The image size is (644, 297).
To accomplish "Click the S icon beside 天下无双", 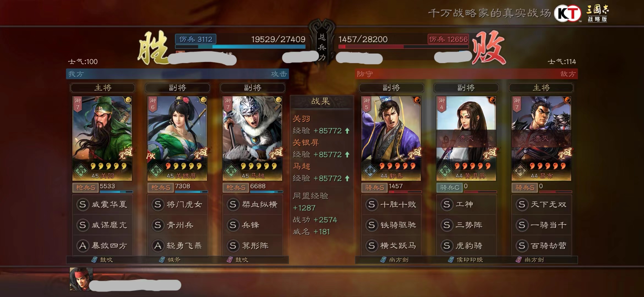I will point(522,204).
